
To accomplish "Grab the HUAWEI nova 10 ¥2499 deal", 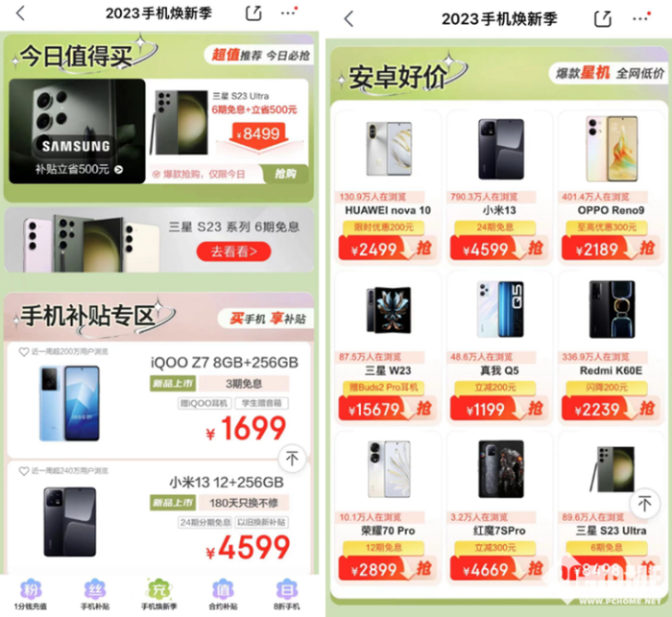I will coord(388,249).
